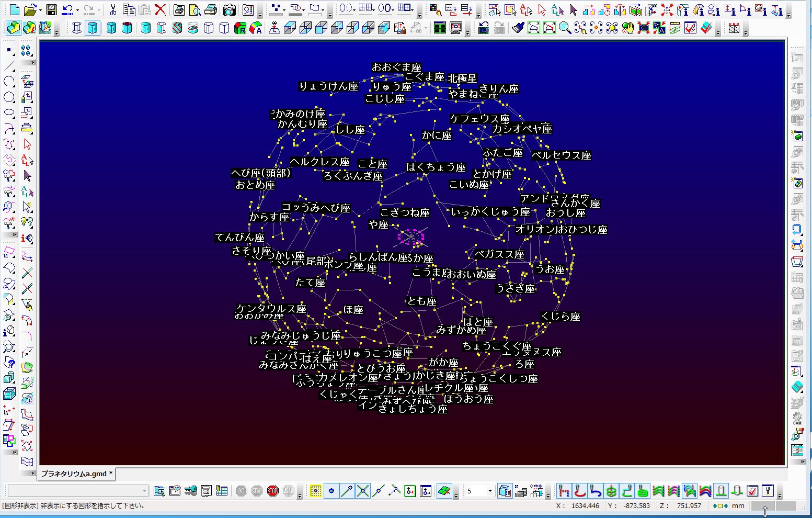Select the ellipse tool in the left toolbar
812x518 pixels.
[x=9, y=112]
